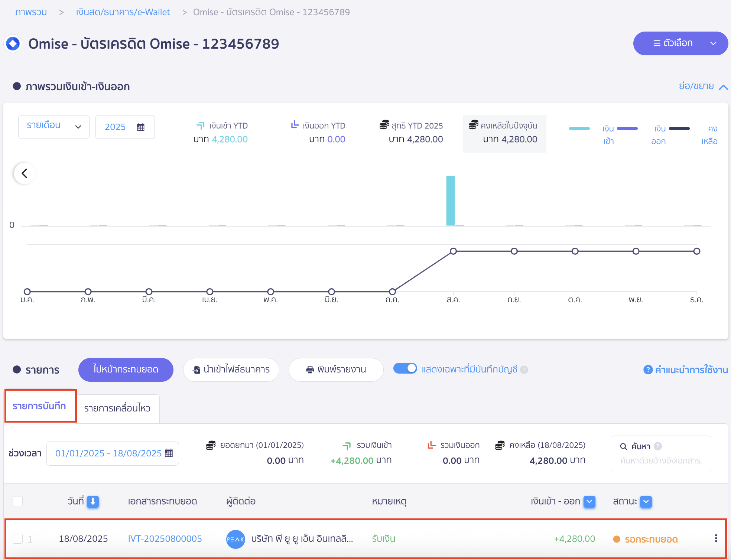
Task: Click the รับเงิน remark in row 1
Action: tap(384, 539)
